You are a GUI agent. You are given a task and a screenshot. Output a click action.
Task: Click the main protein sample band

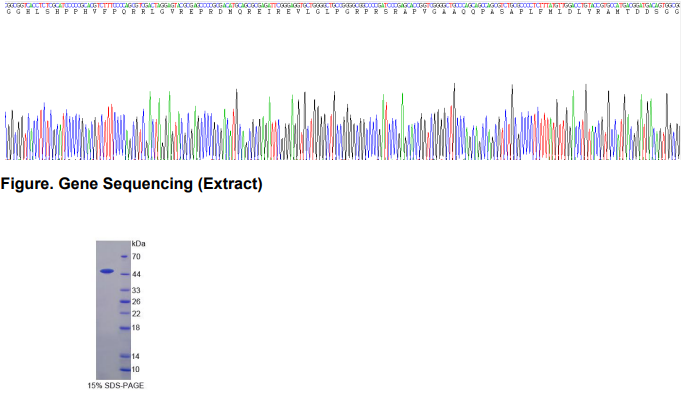(107, 271)
